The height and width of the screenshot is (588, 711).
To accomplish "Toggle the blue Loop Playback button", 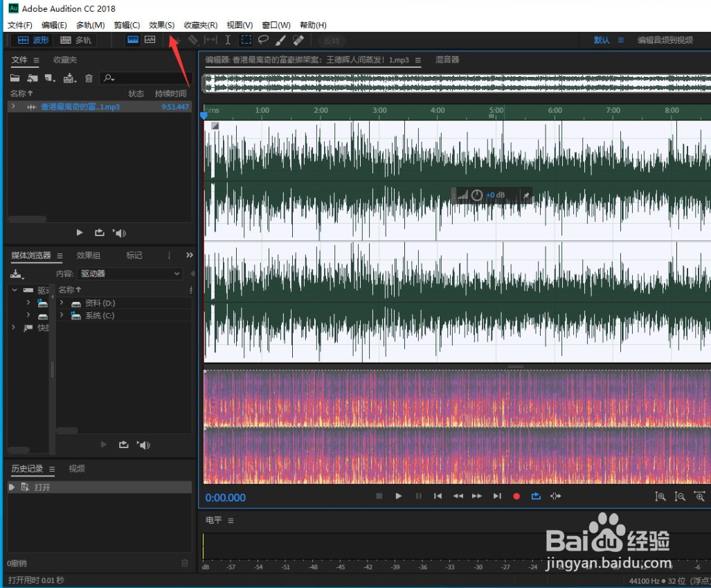I will point(536,496).
